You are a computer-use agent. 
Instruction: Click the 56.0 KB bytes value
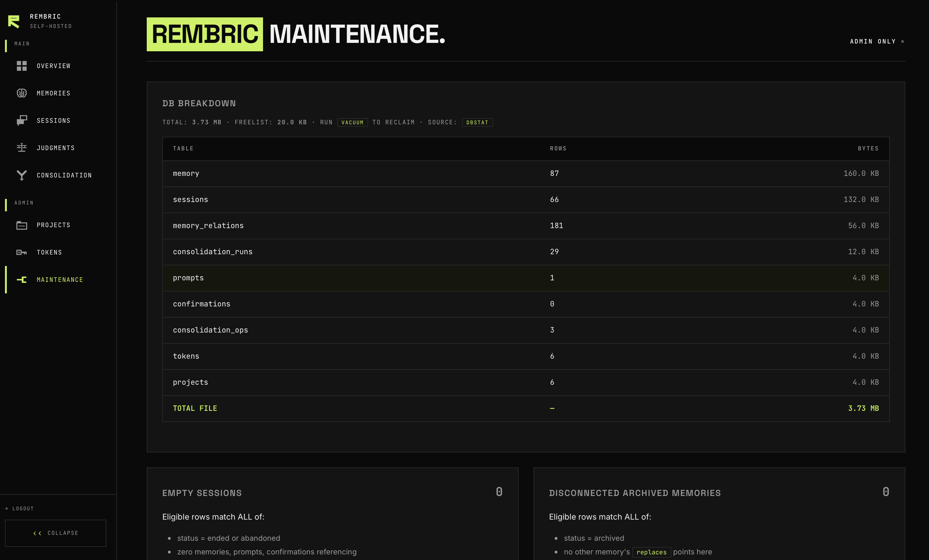pyautogui.click(x=863, y=226)
